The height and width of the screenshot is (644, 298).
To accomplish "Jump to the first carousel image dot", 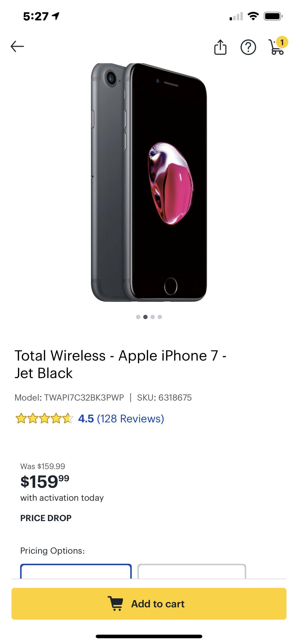I will [138, 317].
